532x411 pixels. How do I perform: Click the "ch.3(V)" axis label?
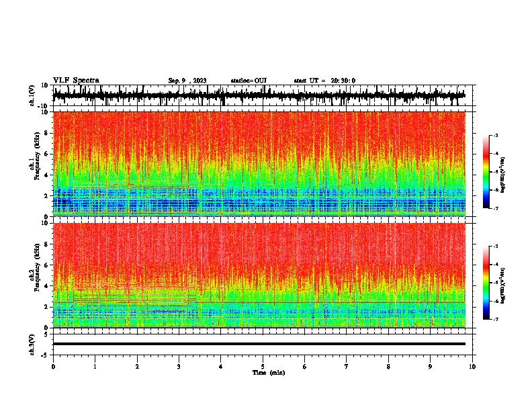[x=32, y=345]
